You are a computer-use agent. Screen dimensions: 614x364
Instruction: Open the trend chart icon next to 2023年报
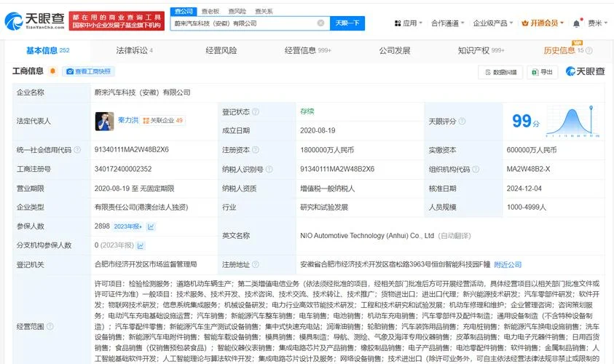coord(151,226)
